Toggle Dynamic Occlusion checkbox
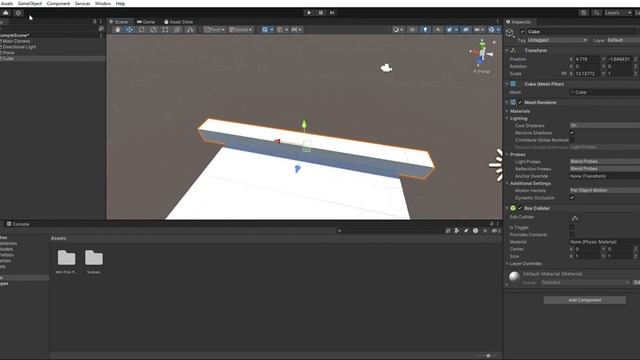The image size is (640, 360). pyautogui.click(x=572, y=198)
